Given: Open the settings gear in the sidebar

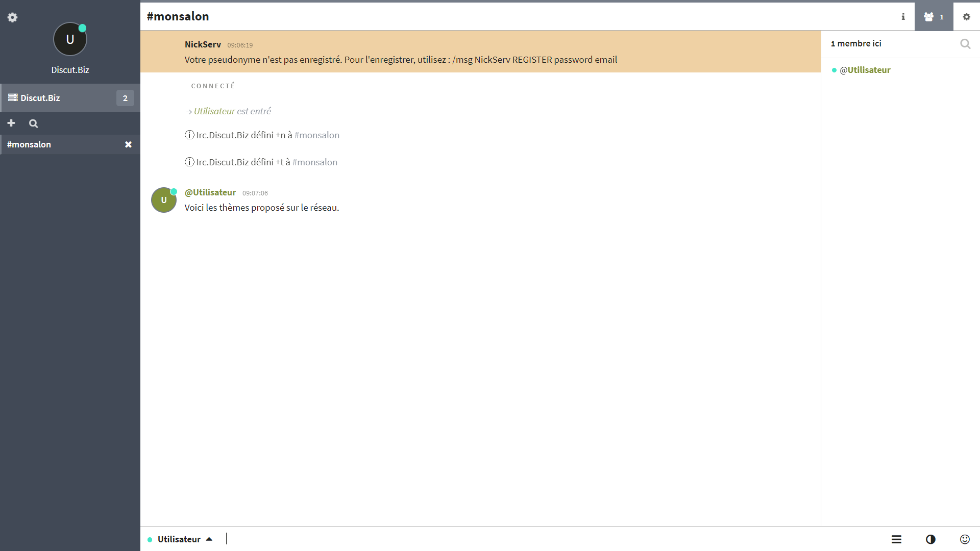Looking at the screenshot, I should tap(13, 17).
